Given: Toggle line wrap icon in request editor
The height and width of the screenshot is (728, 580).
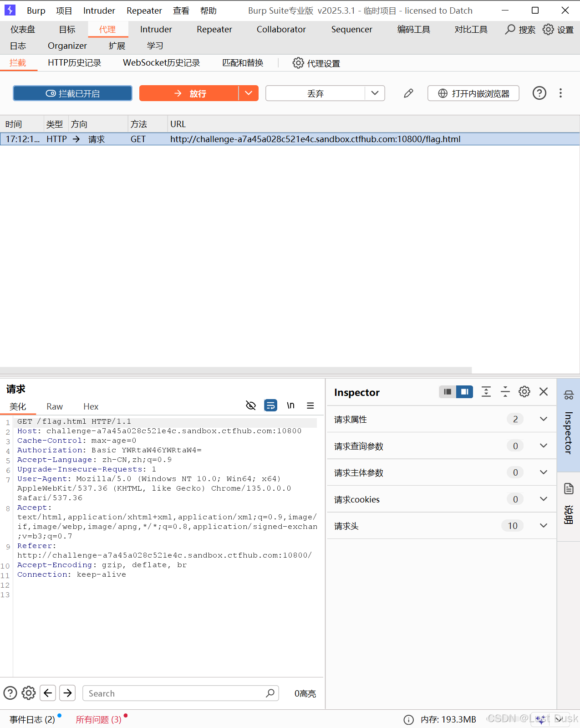Looking at the screenshot, I should (x=270, y=405).
